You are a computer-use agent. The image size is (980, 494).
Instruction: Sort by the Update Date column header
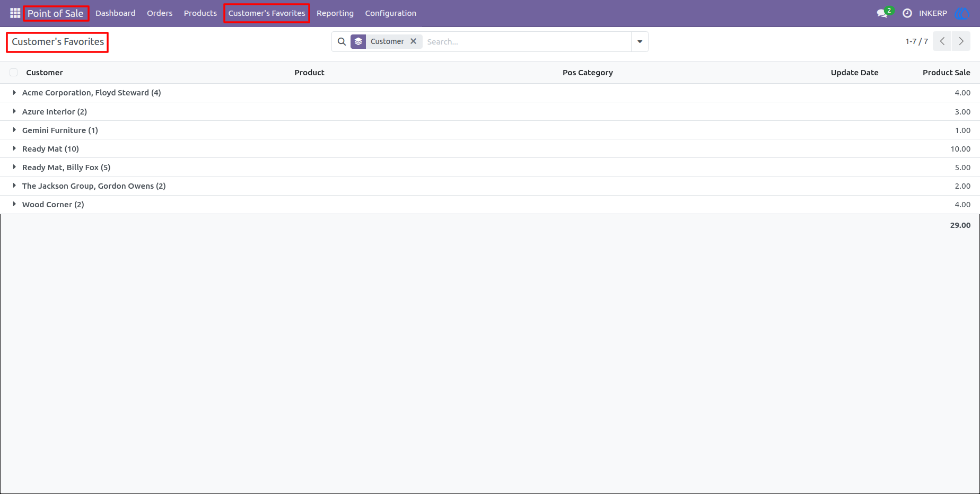point(854,73)
